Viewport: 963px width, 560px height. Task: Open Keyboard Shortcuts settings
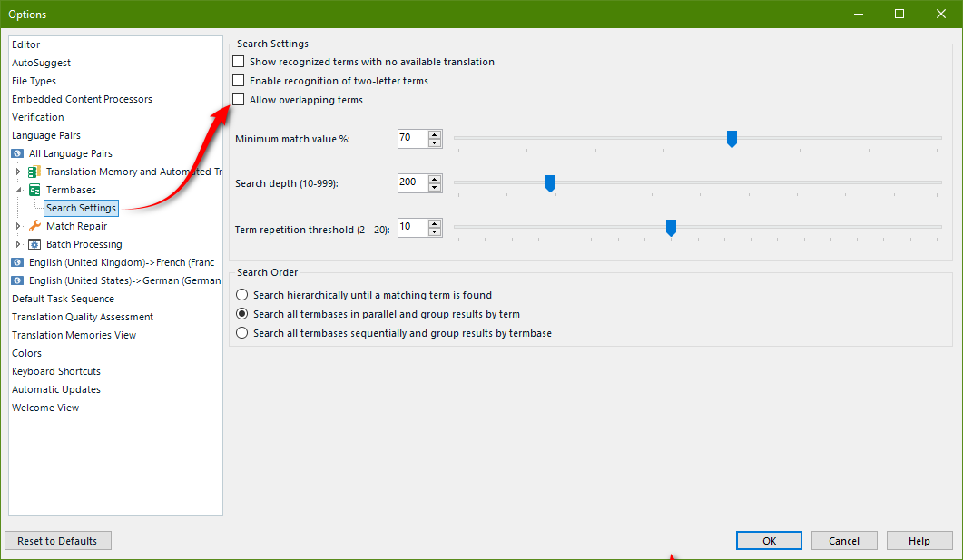coord(56,371)
